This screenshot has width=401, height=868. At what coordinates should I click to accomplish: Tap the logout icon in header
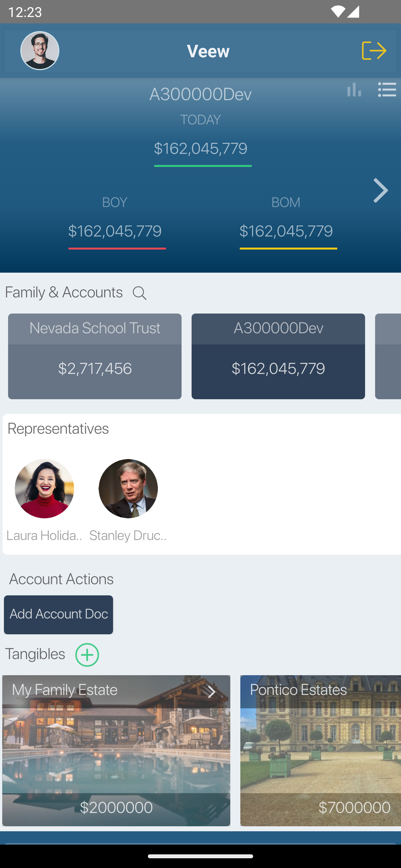[374, 51]
